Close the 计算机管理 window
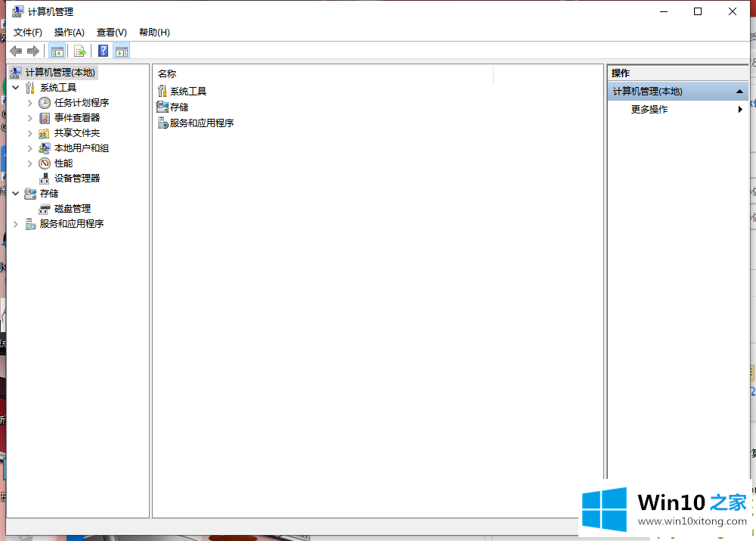 click(x=733, y=11)
